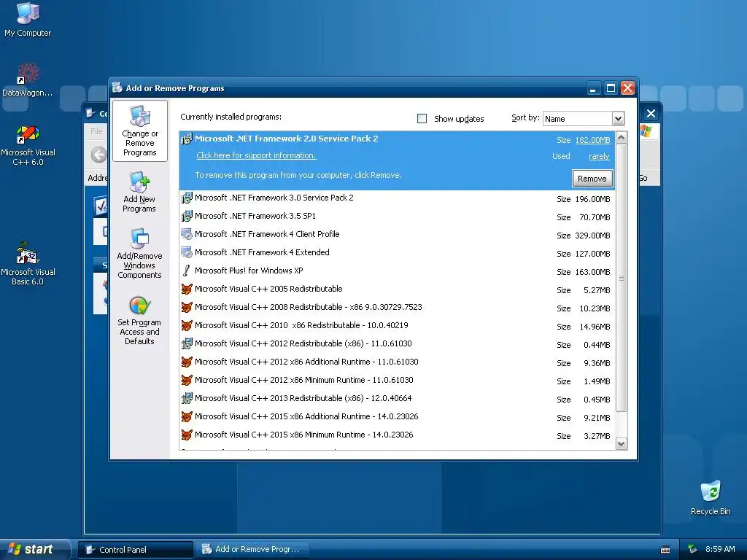Image resolution: width=747 pixels, height=560 pixels.
Task: Click the .NET Framework 2.0 Service Pack 2 icon
Action: click(x=187, y=139)
